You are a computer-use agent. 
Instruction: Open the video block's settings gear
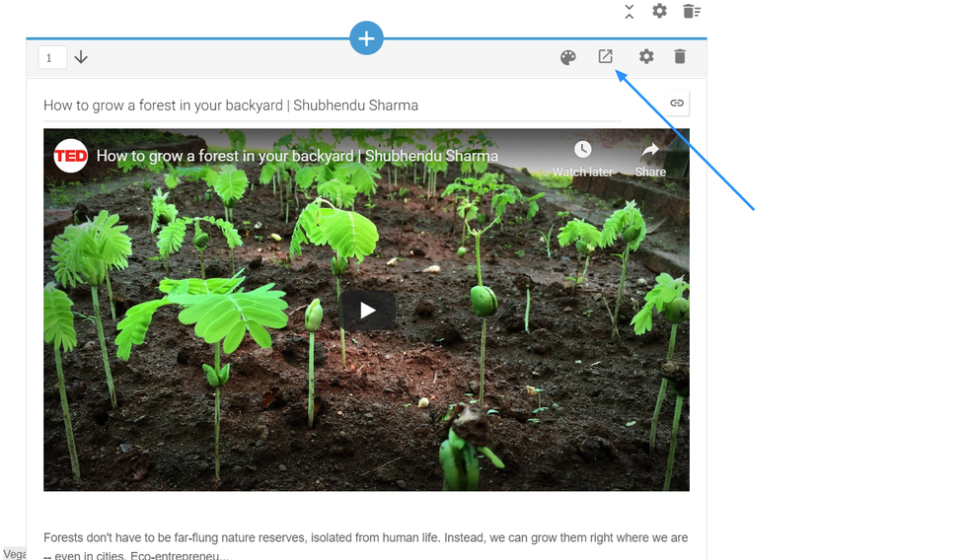[x=646, y=57]
